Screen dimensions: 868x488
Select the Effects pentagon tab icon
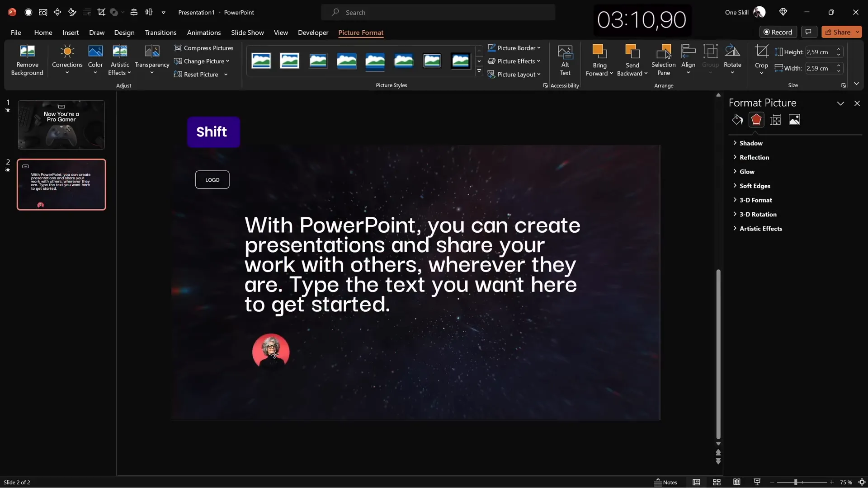pos(756,120)
